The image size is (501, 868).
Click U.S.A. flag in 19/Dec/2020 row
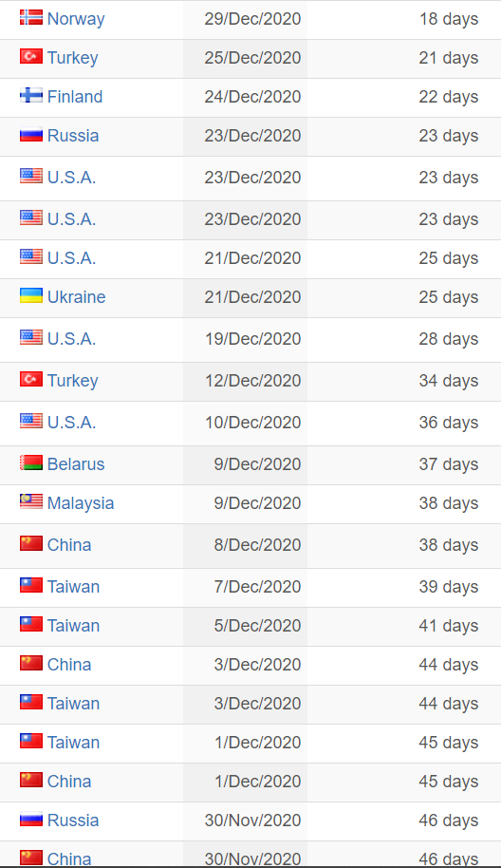tap(31, 337)
